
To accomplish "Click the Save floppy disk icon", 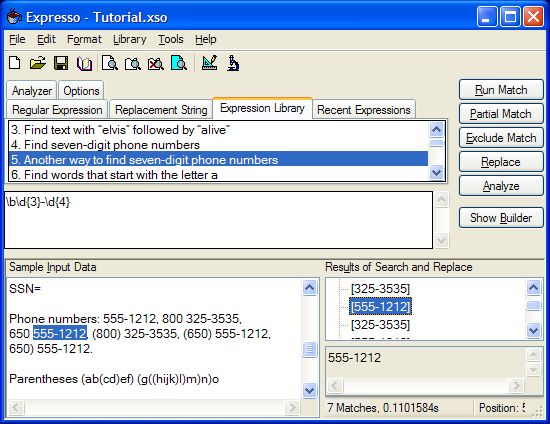I will [61, 63].
